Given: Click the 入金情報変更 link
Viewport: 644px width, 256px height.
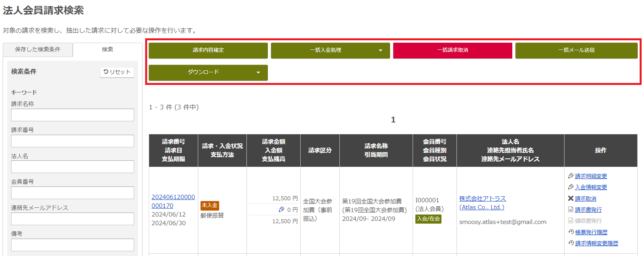Looking at the screenshot, I should pos(591,187).
